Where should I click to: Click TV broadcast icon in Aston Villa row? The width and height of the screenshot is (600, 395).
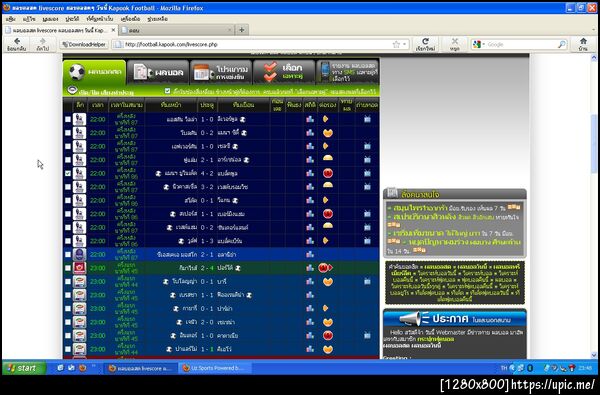pyautogui.click(x=367, y=119)
